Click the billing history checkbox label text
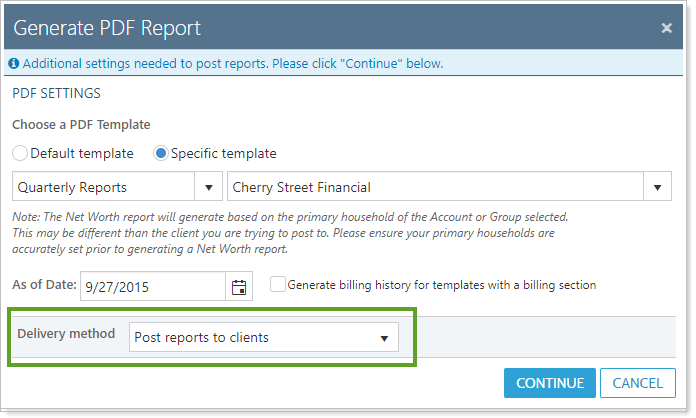The width and height of the screenshot is (696, 418). point(441,285)
